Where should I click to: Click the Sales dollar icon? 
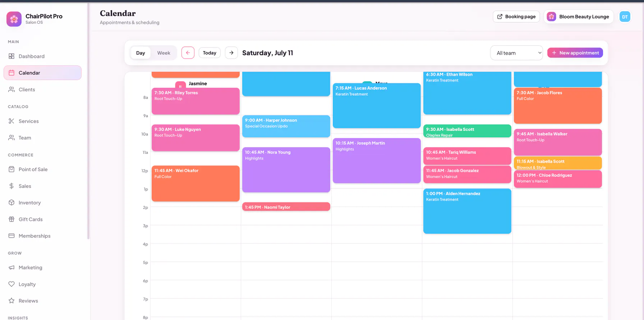click(11, 186)
